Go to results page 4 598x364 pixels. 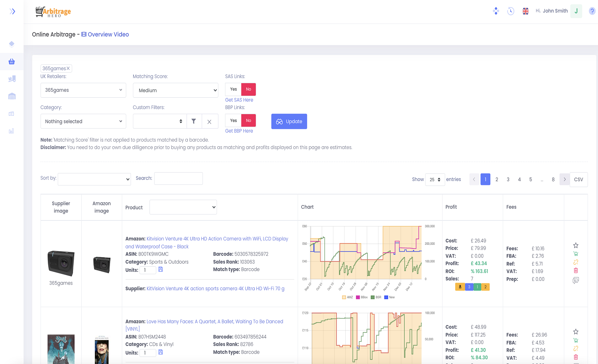pyautogui.click(x=519, y=179)
